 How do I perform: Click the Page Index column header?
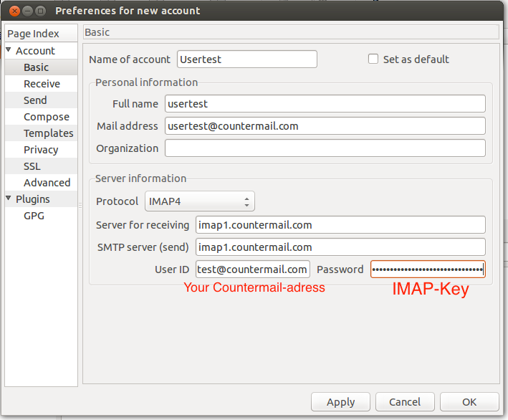coord(41,34)
